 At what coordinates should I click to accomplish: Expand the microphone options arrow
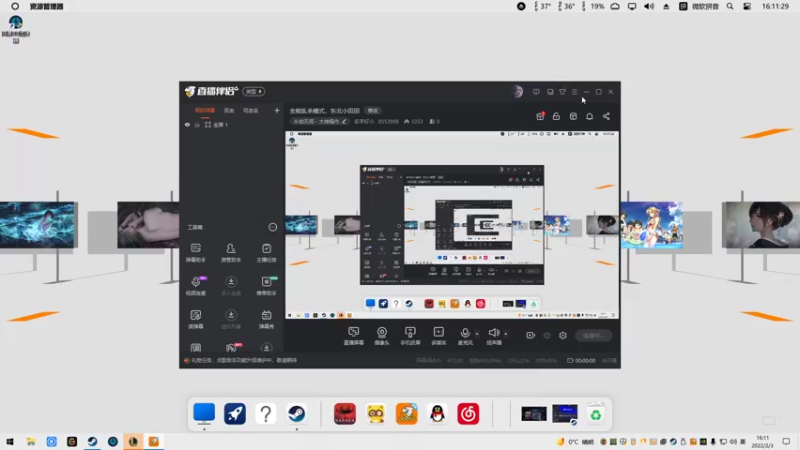[477, 334]
